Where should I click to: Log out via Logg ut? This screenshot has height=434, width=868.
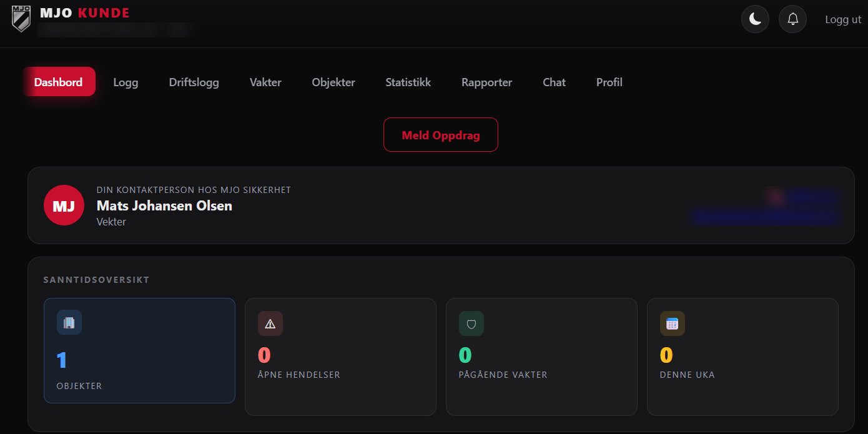[843, 19]
